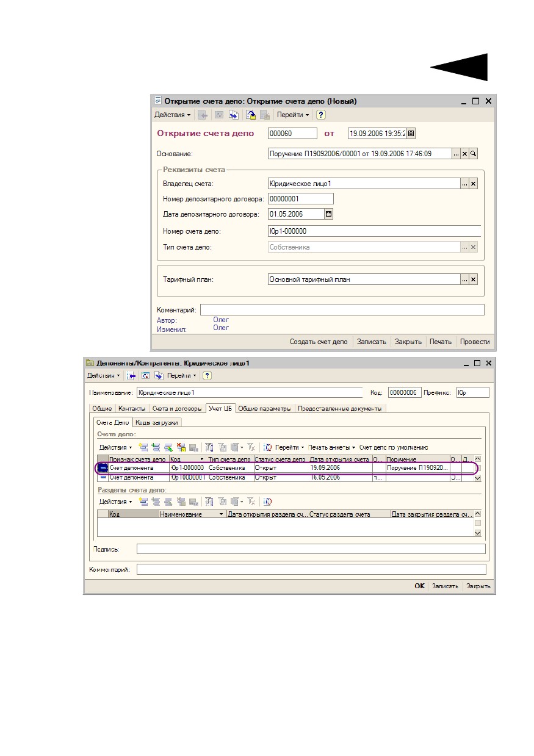Click blue double-arrow icon in Открытие счета депо toolbar
Screen dimensions: 534x756
click(234, 115)
